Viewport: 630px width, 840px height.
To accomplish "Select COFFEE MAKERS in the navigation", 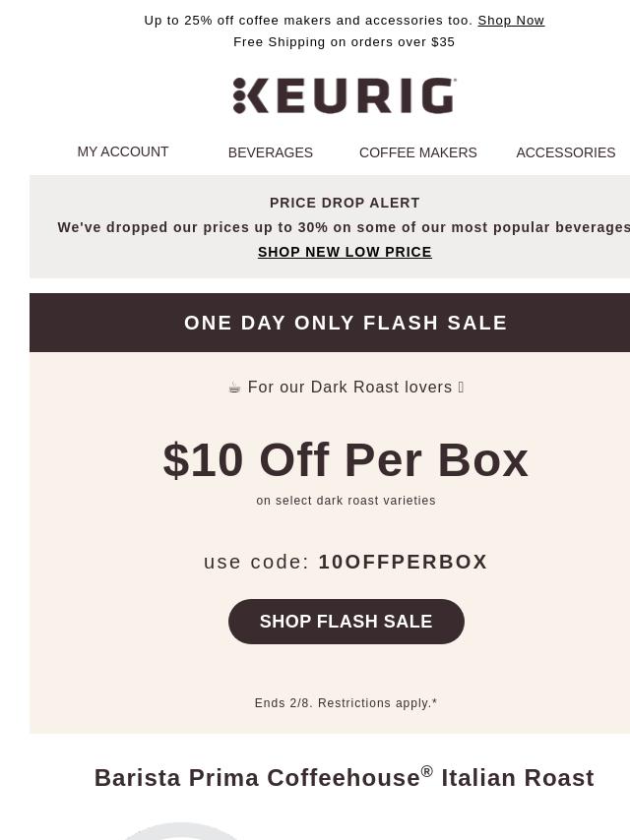I will coord(418,152).
